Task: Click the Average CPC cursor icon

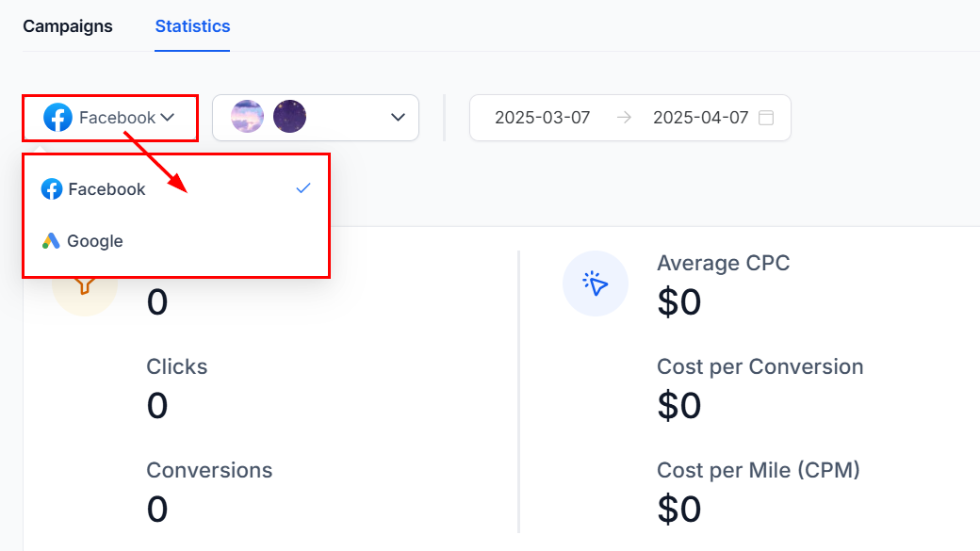Action: [x=595, y=284]
